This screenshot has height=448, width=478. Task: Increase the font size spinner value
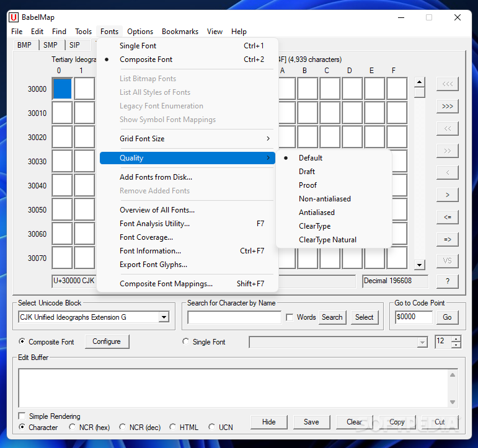click(456, 339)
